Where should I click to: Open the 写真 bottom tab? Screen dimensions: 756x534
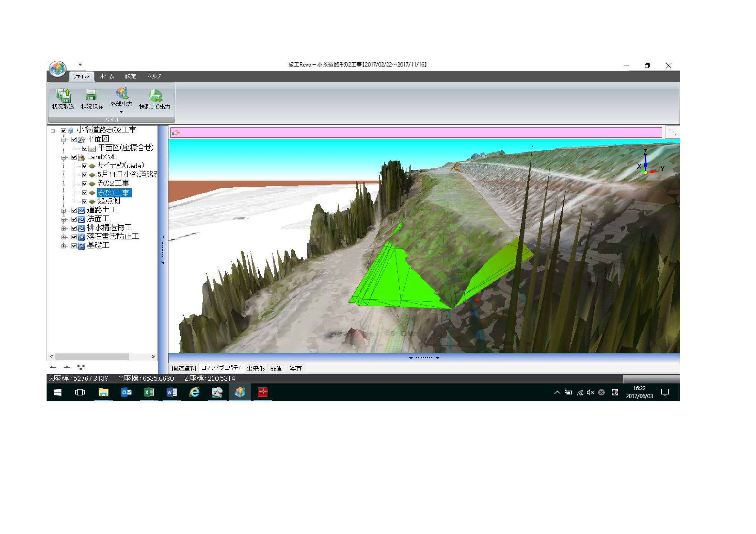point(296,369)
